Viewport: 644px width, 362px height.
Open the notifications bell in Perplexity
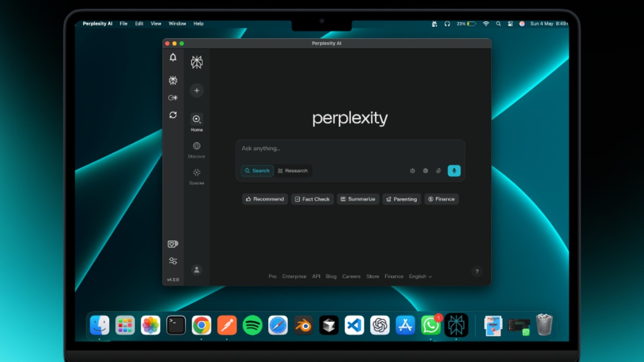pos(173,57)
